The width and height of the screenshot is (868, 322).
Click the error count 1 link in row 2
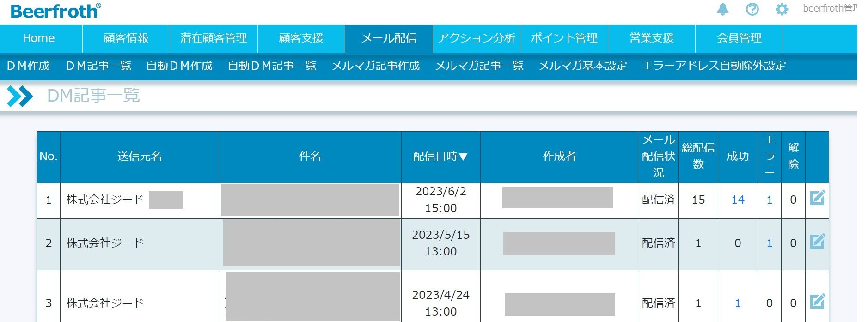pos(769,243)
